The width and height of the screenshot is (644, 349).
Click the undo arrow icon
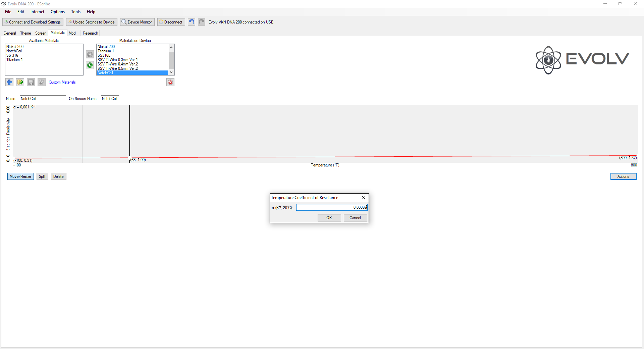(191, 22)
